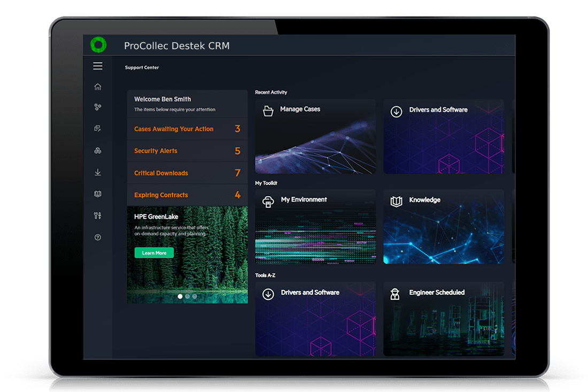The height and width of the screenshot is (392, 588).
Task: Switch to the second carousel slide dot
Action: tap(187, 296)
